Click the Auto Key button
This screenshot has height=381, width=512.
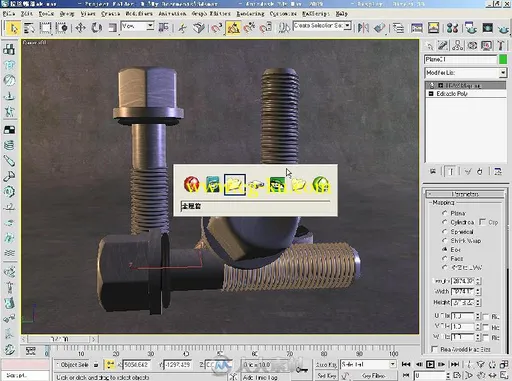coord(326,364)
